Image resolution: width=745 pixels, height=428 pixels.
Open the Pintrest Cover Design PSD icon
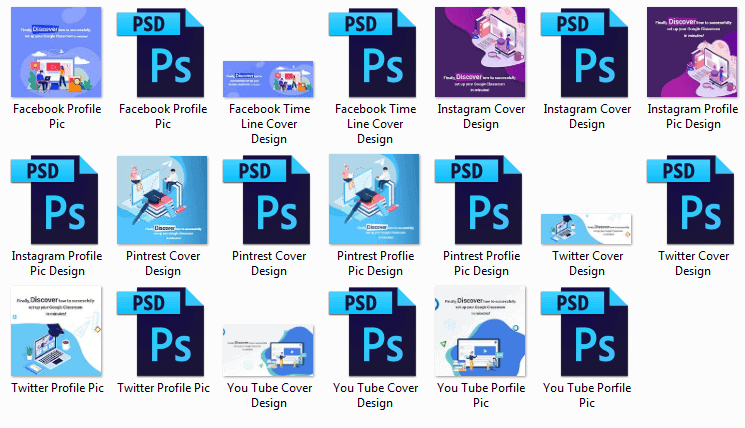click(x=268, y=199)
